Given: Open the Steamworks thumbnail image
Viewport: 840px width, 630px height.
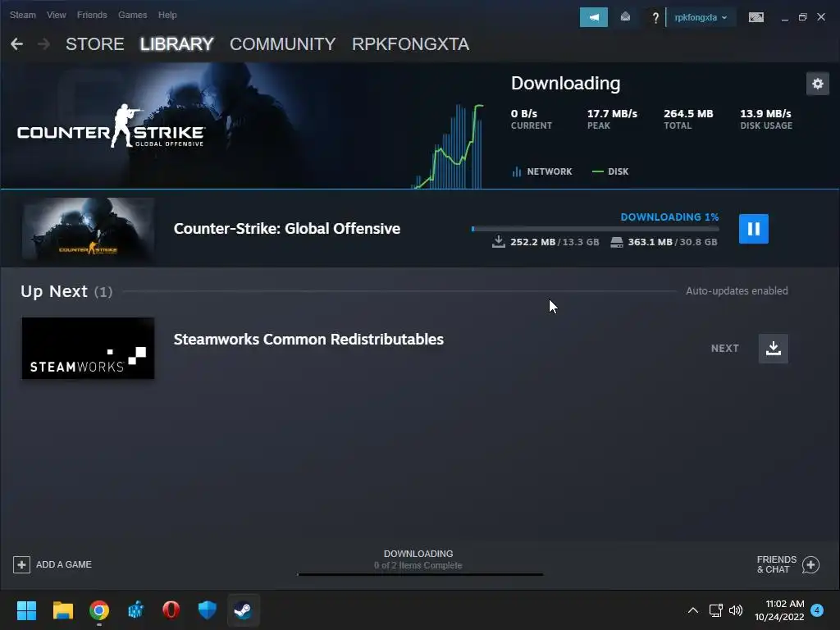Looking at the screenshot, I should point(88,348).
